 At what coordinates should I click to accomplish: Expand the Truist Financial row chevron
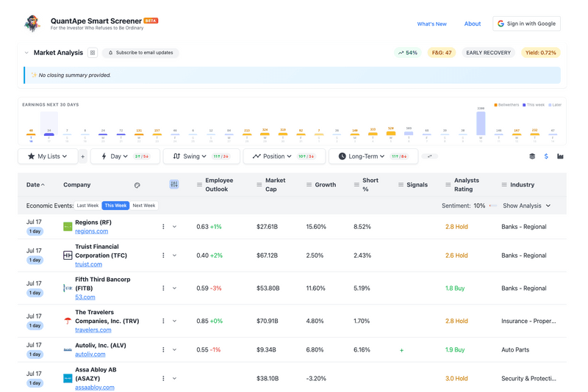174,255
